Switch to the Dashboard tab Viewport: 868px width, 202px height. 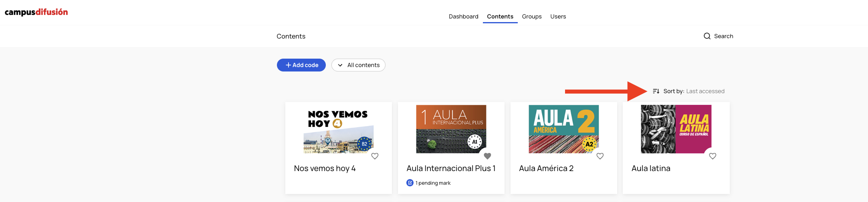coord(464,16)
